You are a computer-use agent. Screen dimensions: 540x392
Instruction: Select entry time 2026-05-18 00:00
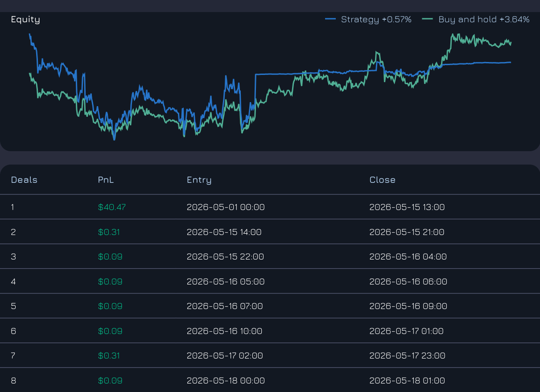pos(226,380)
